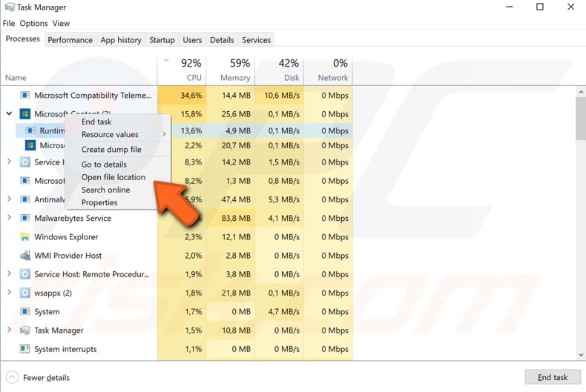The height and width of the screenshot is (392, 586).
Task: Switch to the Performance tab
Action: [x=70, y=40]
